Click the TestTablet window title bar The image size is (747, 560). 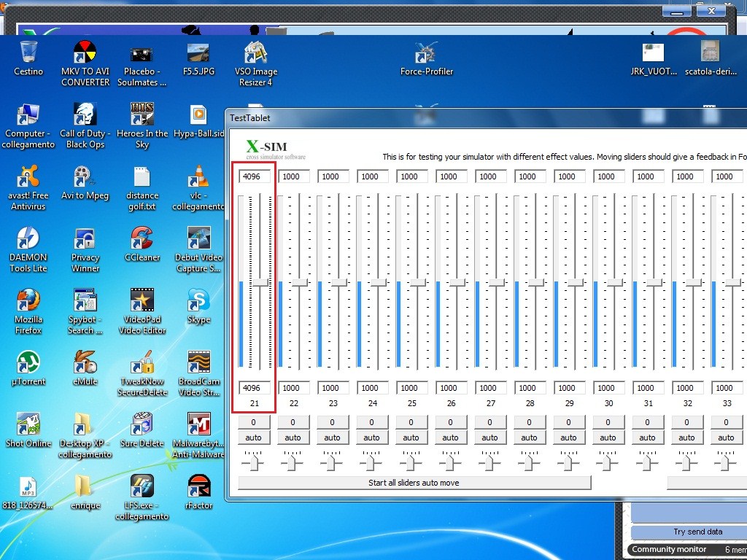(486, 118)
